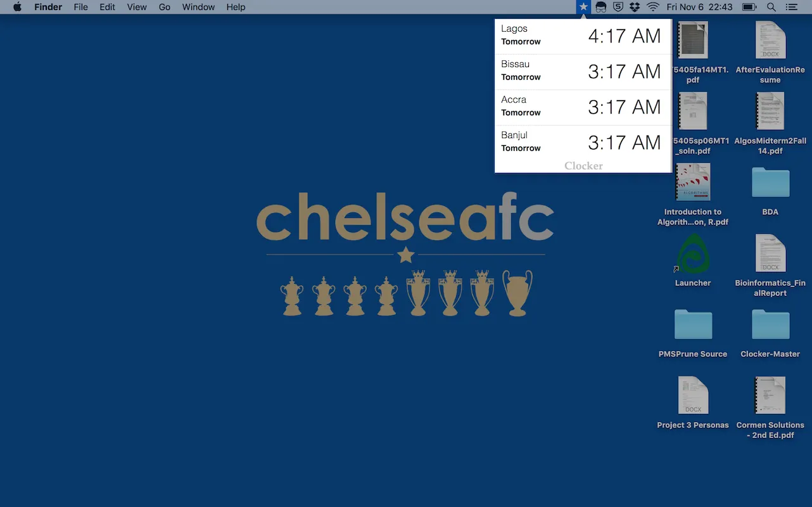Select the Bioinformatics_FinalReport document icon

[770, 253]
